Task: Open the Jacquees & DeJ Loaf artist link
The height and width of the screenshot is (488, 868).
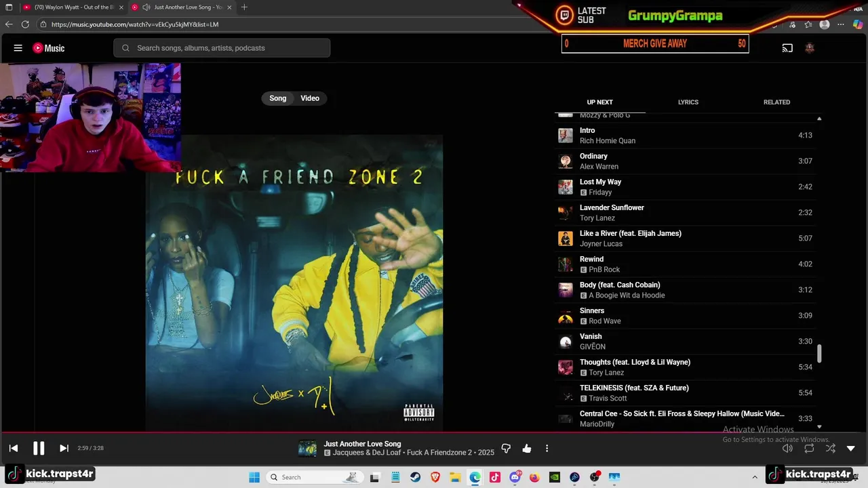Action: 368,453
